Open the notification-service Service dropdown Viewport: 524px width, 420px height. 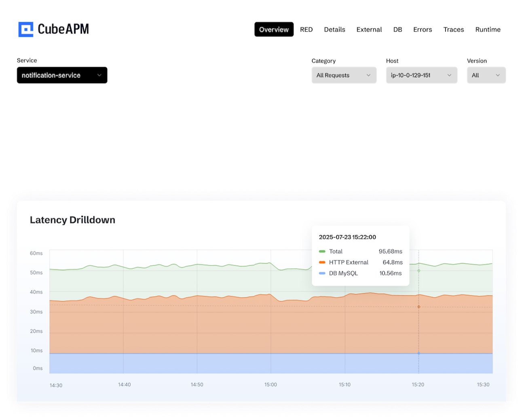point(62,75)
